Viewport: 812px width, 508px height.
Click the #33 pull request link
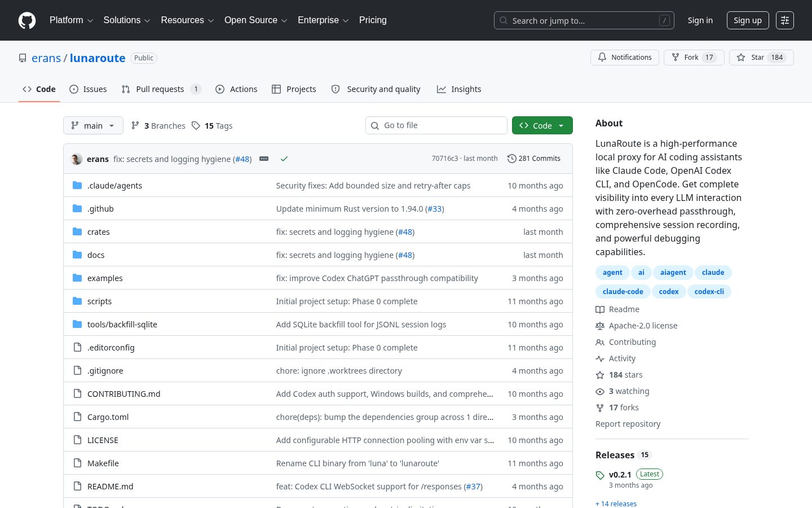click(434, 209)
